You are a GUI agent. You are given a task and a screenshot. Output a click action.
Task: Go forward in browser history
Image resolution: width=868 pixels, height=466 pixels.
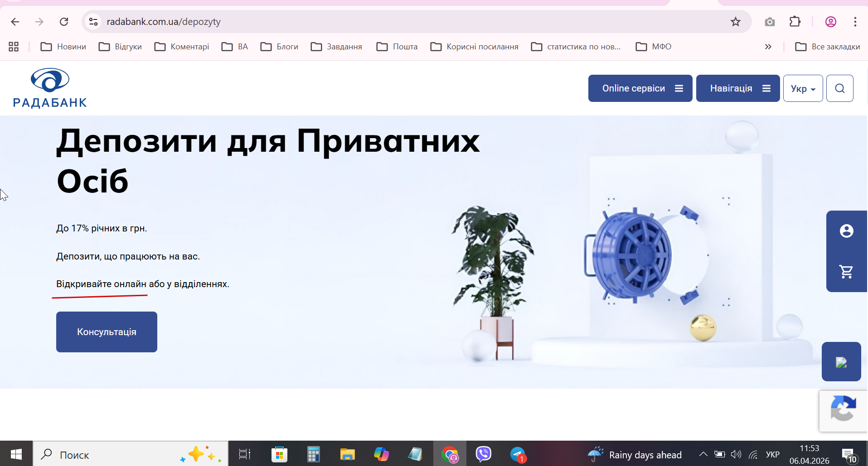[x=39, y=22]
